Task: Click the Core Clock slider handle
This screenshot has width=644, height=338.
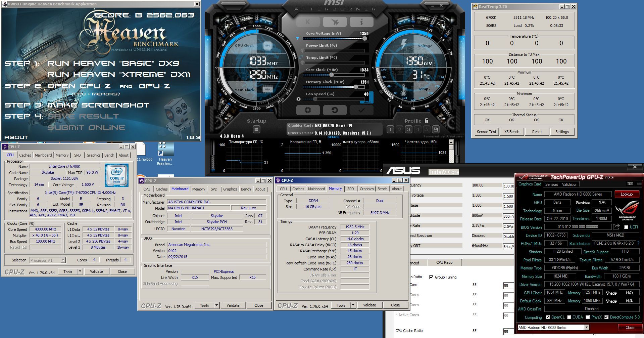Action: [332, 75]
